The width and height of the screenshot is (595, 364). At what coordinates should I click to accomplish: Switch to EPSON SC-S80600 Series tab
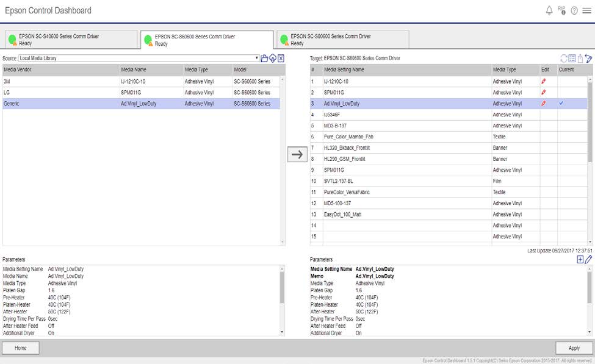(x=342, y=40)
